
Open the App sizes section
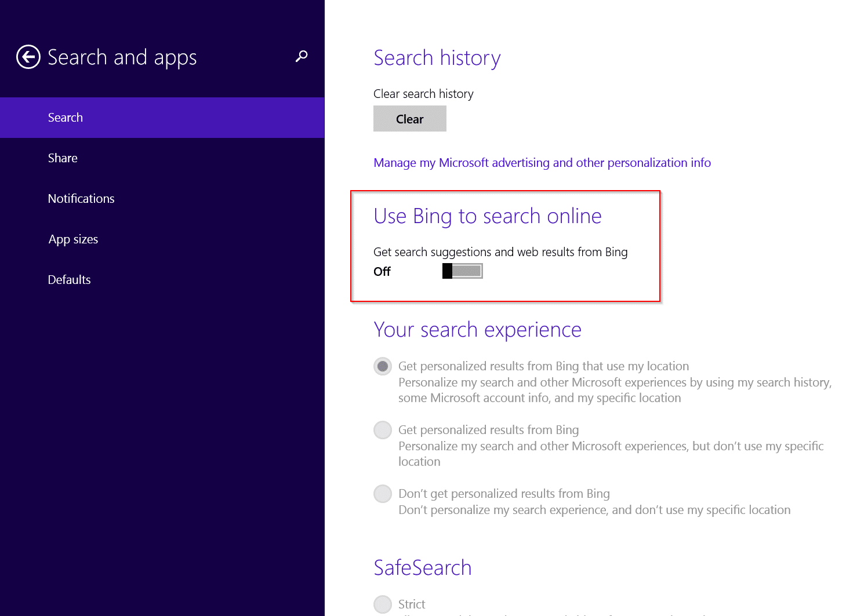pyautogui.click(x=73, y=239)
